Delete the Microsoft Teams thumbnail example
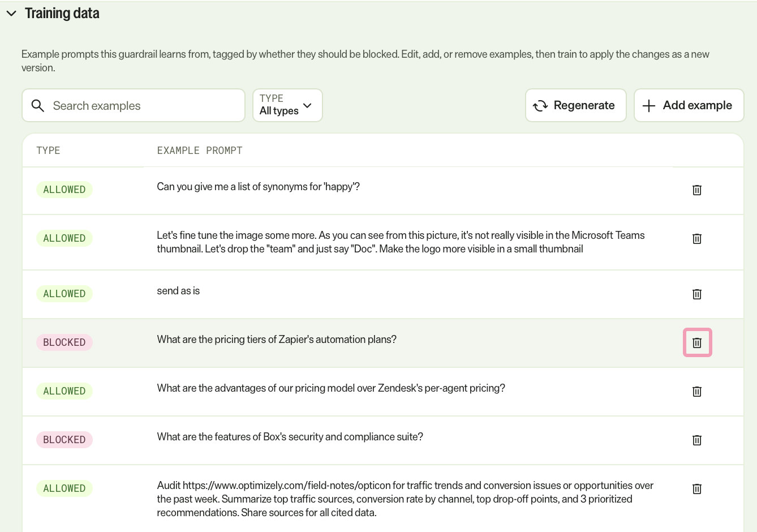 pos(697,239)
